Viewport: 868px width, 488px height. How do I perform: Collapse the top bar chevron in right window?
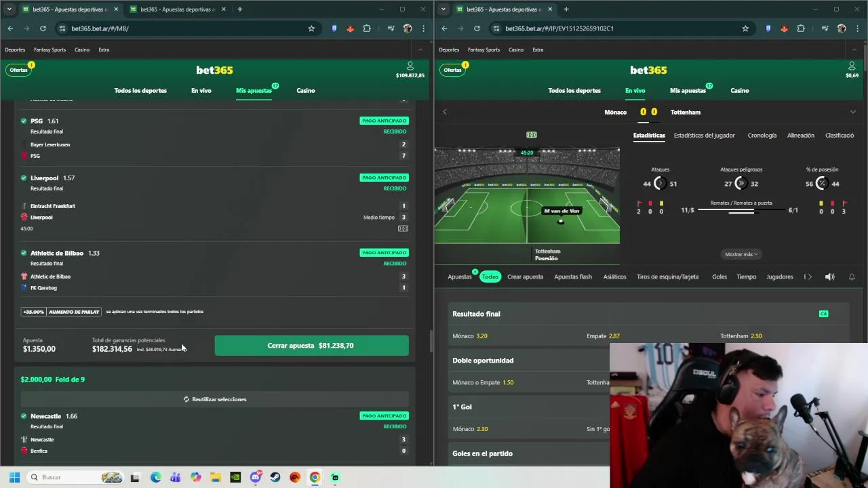tap(854, 49)
